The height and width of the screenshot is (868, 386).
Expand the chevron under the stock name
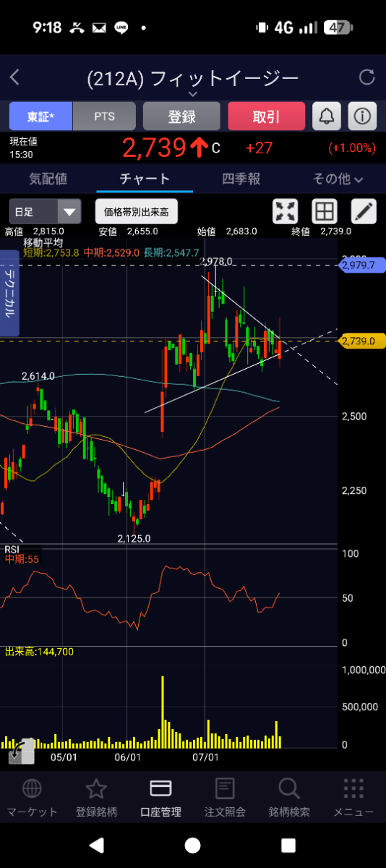coord(193,94)
